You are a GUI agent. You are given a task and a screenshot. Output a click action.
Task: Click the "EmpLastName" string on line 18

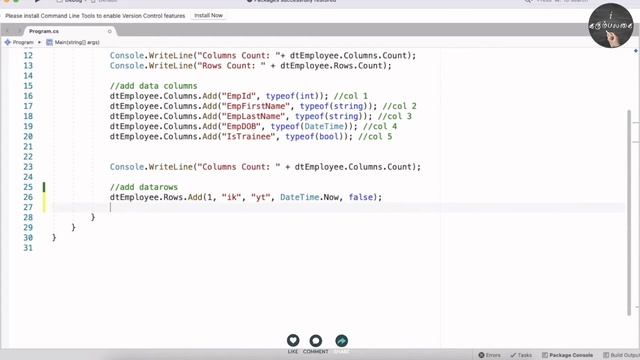click(x=253, y=116)
